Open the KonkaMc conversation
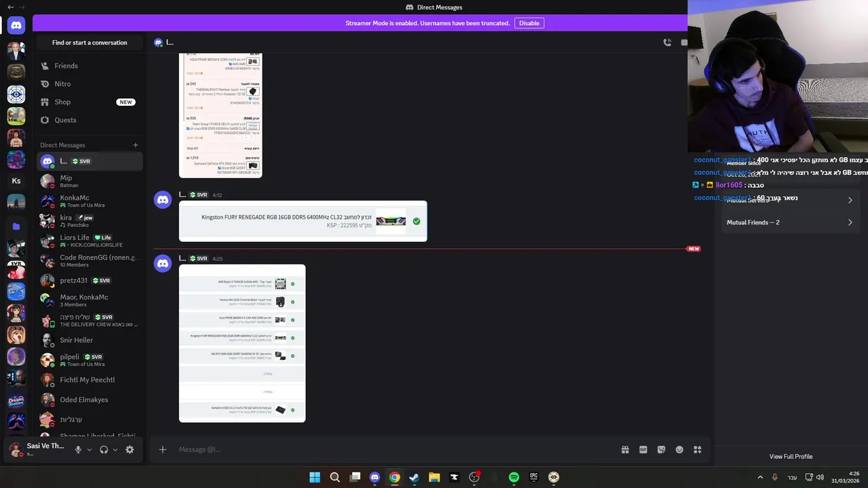The height and width of the screenshot is (488, 868). tap(90, 201)
